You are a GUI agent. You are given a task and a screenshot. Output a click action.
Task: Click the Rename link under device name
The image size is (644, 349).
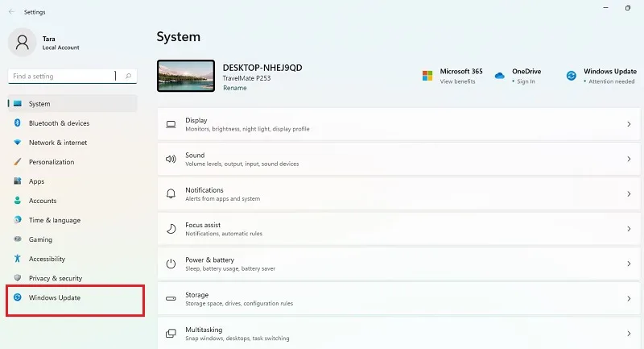(235, 88)
